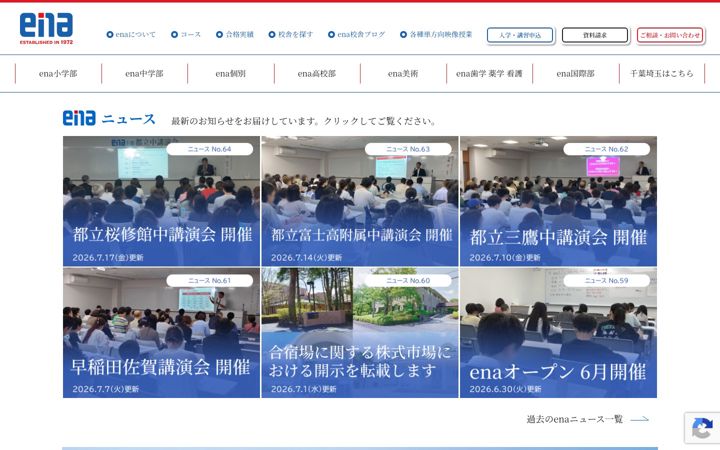
Task: Open the 過去のenaニュース一覧 link
Action: pyautogui.click(x=574, y=419)
